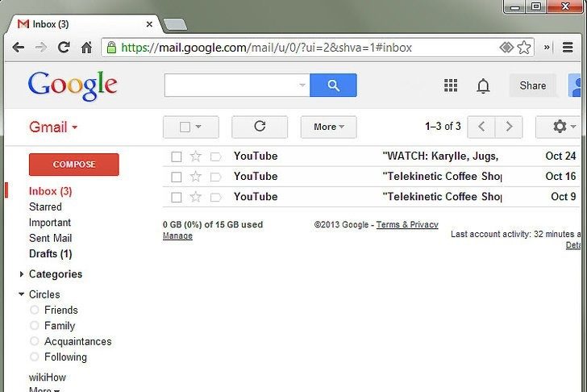Check the Oct 24 YouTube email checkbox
587x392 pixels.
click(177, 156)
